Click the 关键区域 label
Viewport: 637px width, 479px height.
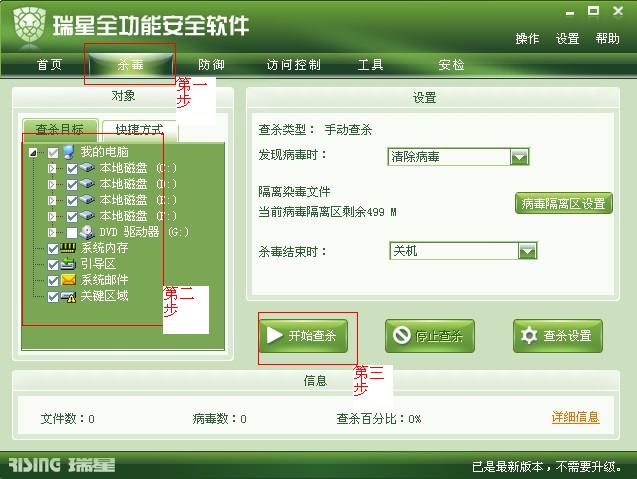point(104,295)
